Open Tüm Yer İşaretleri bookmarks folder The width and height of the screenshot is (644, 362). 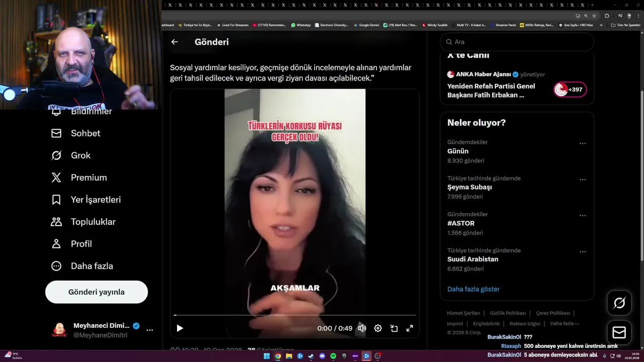625,25
